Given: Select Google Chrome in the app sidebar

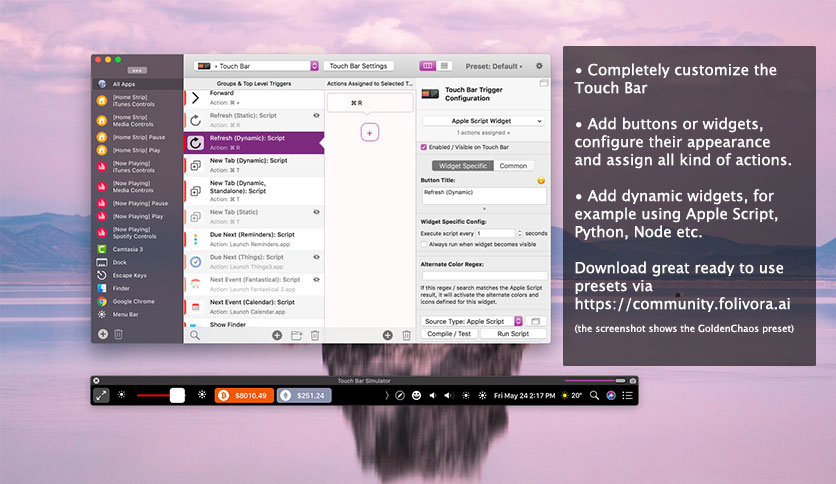Looking at the screenshot, I should [138, 301].
